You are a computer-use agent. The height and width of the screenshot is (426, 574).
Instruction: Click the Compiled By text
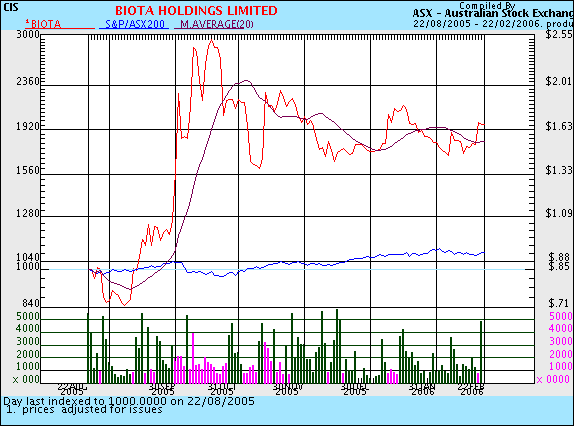(487, 5)
